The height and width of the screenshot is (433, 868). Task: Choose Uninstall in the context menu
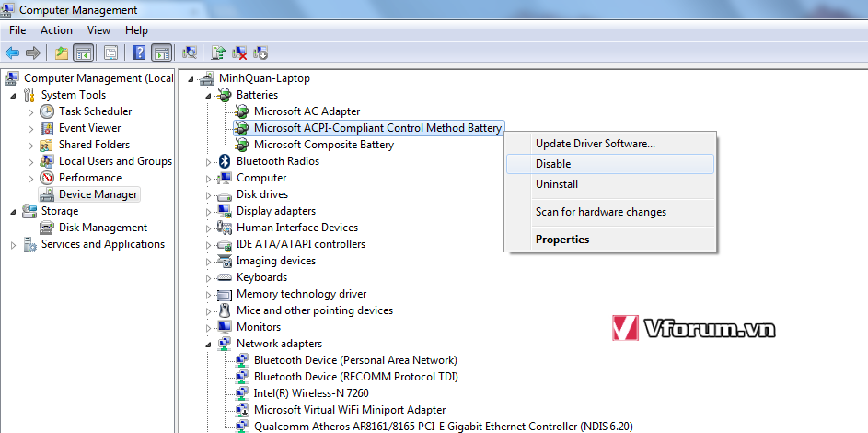pyautogui.click(x=610, y=184)
